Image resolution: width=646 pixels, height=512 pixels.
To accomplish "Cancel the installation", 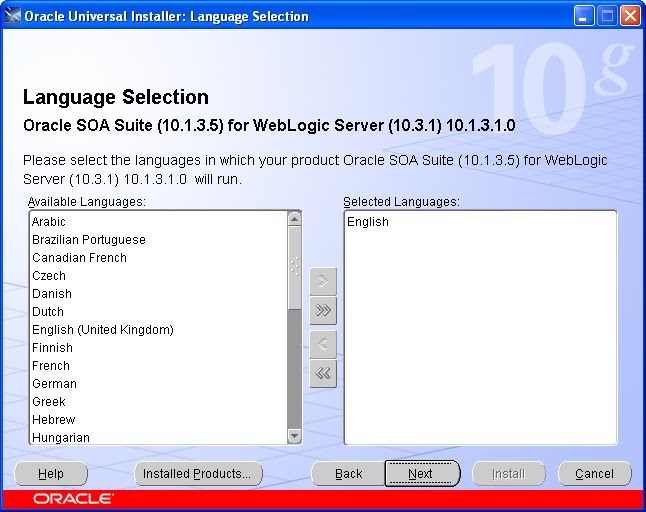I will (595, 474).
